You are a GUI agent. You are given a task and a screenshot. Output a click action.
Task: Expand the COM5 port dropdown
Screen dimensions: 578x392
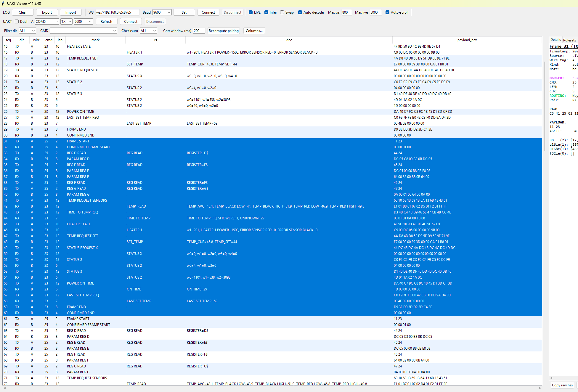click(56, 22)
